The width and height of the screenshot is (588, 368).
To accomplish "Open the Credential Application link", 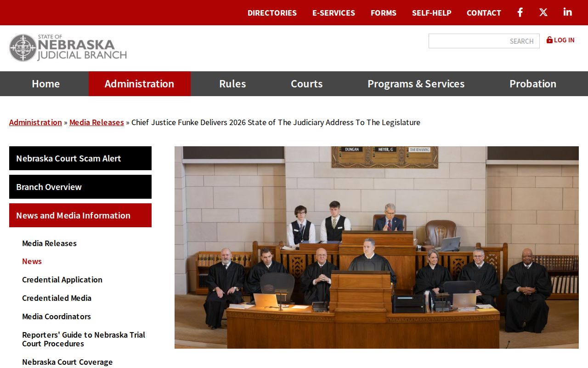I will pos(62,280).
